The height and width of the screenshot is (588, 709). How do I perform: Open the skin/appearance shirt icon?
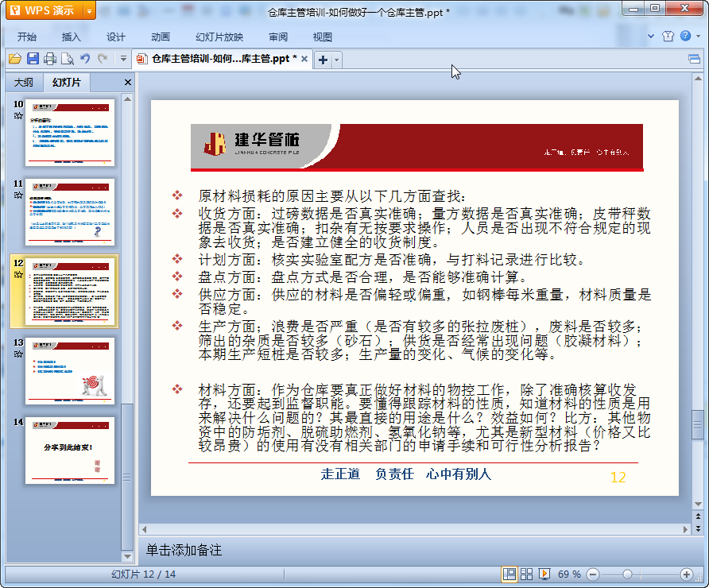(668, 37)
